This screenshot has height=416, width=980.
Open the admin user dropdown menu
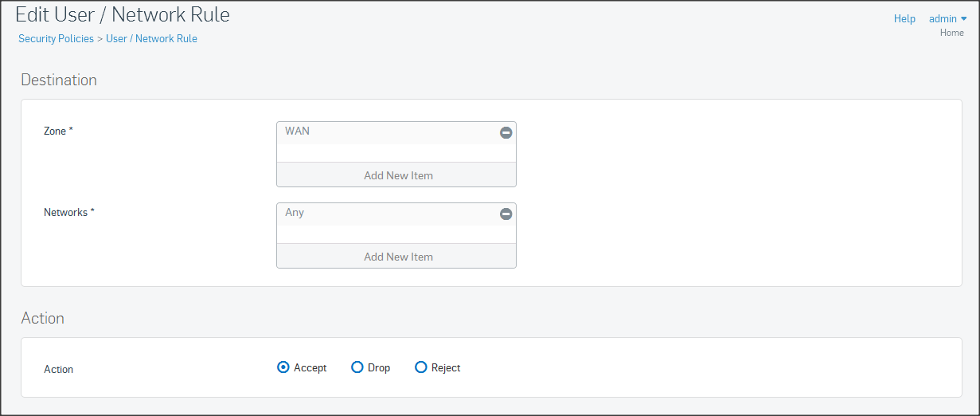click(x=947, y=18)
